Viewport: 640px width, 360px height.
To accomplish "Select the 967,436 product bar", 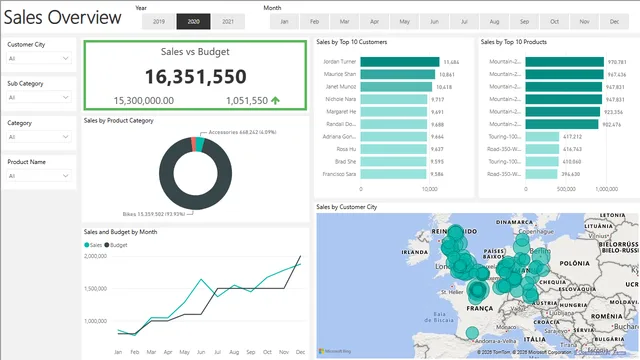I will 564,74.
